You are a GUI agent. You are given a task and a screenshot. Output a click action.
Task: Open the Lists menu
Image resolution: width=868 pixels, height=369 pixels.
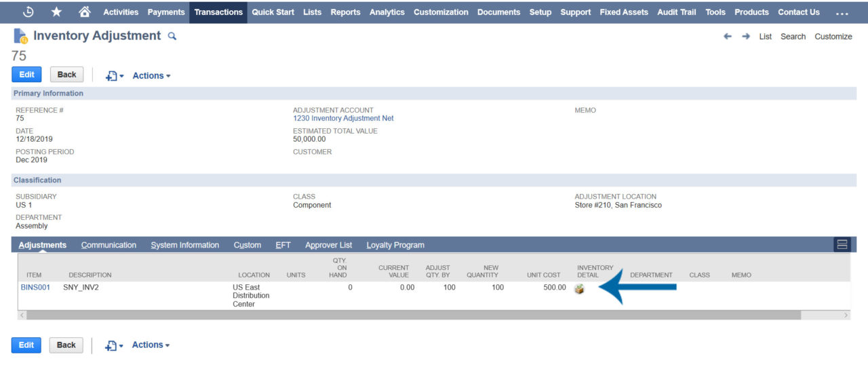tap(313, 12)
